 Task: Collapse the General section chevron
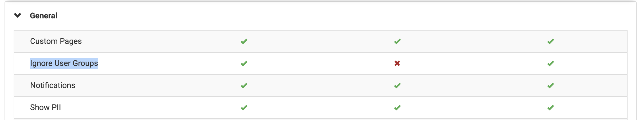(18, 15)
